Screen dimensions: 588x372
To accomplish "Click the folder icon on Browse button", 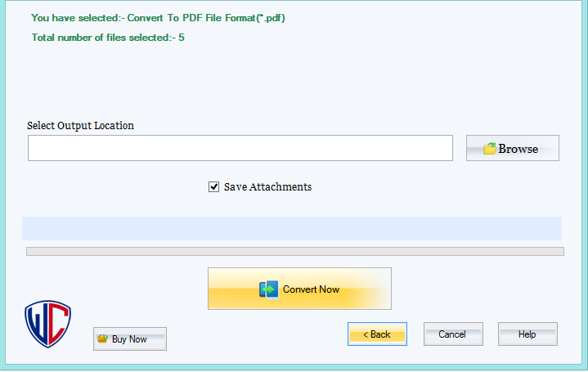I will click(x=489, y=149).
